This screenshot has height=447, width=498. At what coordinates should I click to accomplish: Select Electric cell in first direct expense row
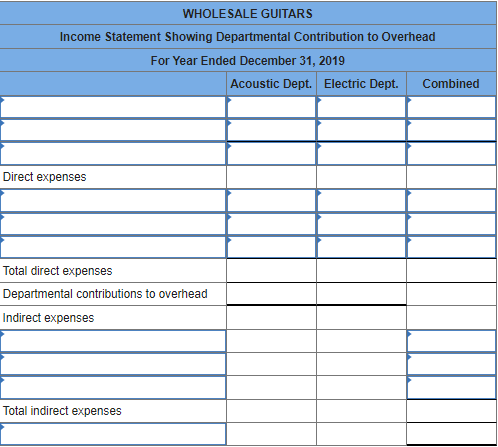361,200
